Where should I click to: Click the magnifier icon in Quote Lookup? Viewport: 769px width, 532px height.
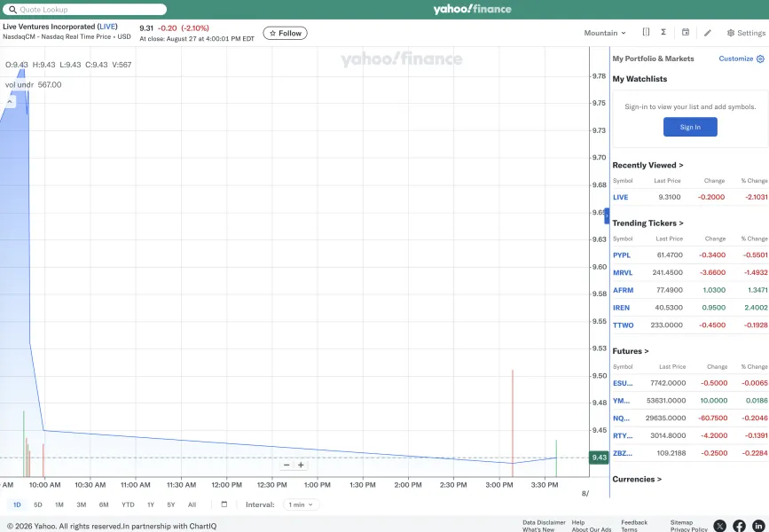pos(12,10)
